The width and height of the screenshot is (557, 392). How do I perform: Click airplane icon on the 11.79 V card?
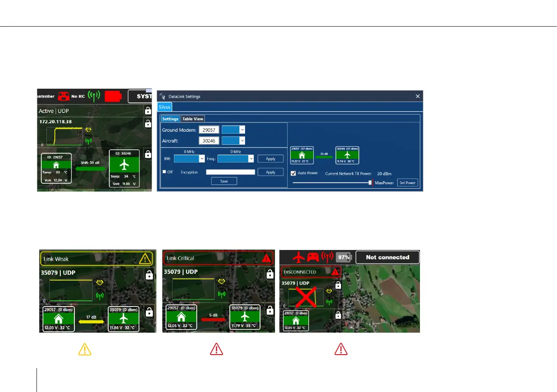point(245,316)
